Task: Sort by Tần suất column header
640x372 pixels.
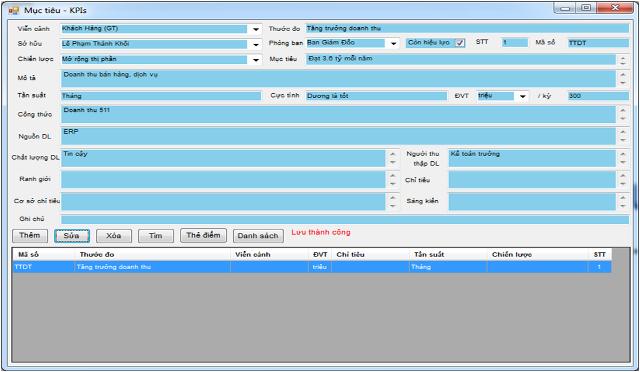Action: tap(448, 254)
